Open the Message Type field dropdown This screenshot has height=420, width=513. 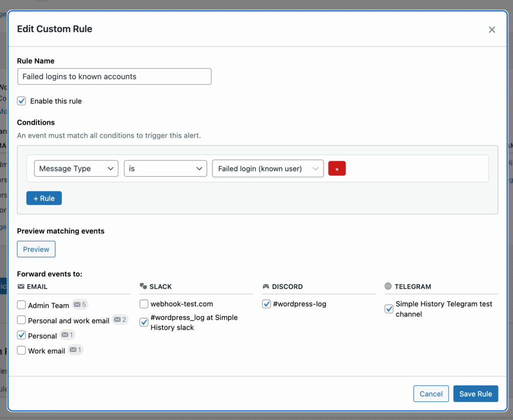click(76, 169)
